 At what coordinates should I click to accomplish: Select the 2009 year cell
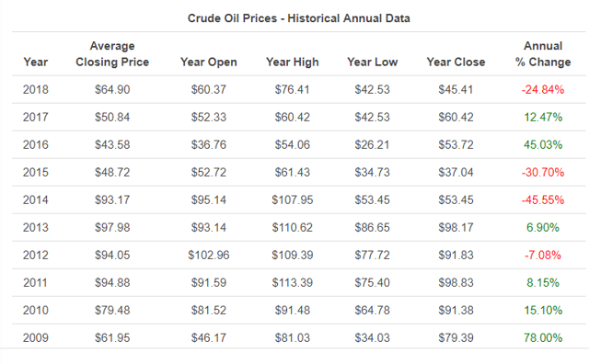point(36,337)
